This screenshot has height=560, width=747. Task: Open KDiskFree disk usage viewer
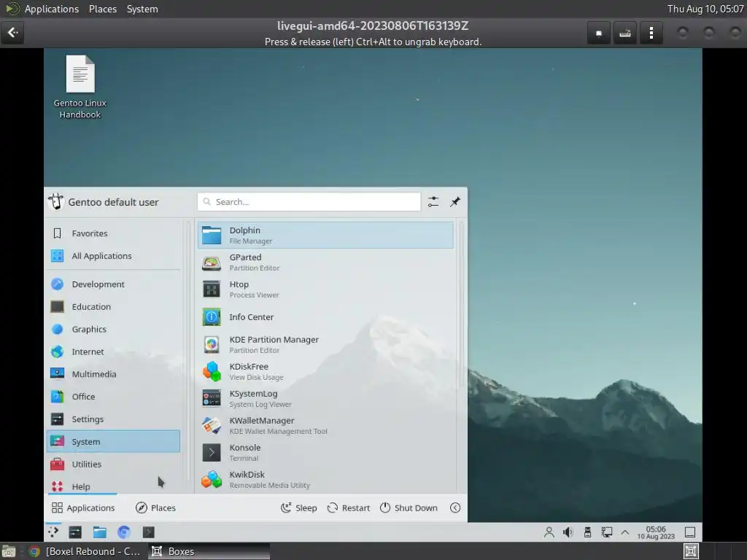click(325, 371)
